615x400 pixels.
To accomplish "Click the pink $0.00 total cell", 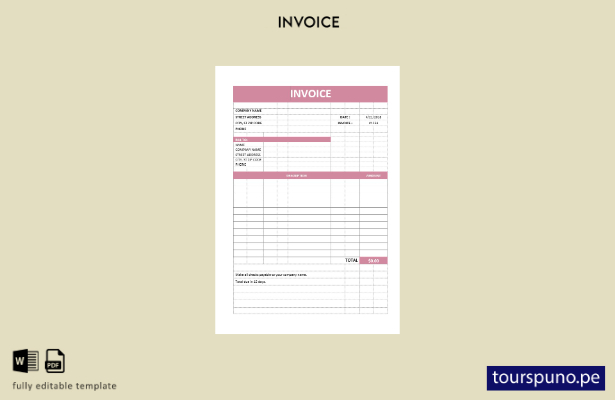I will [373, 260].
